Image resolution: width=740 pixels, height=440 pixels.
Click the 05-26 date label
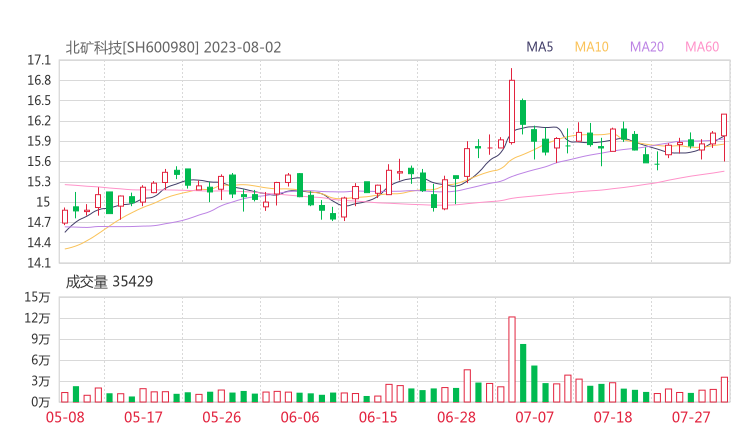tap(222, 418)
